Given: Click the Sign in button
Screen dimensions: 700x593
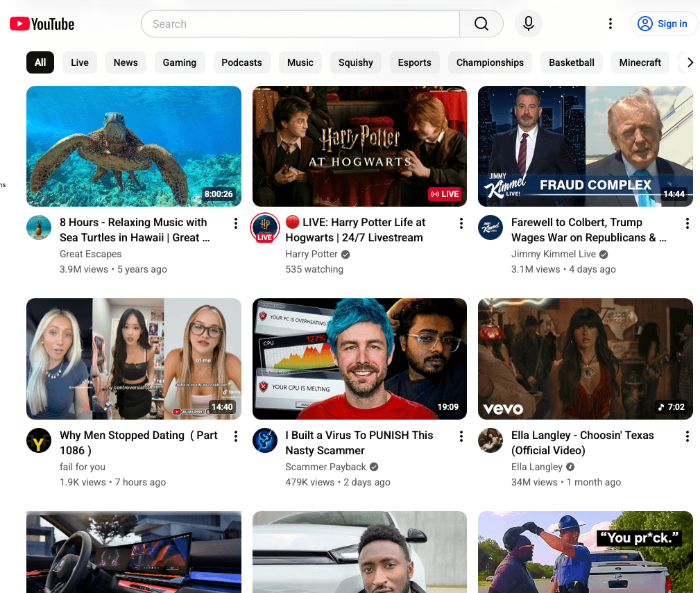Looking at the screenshot, I should pyautogui.click(x=663, y=24).
